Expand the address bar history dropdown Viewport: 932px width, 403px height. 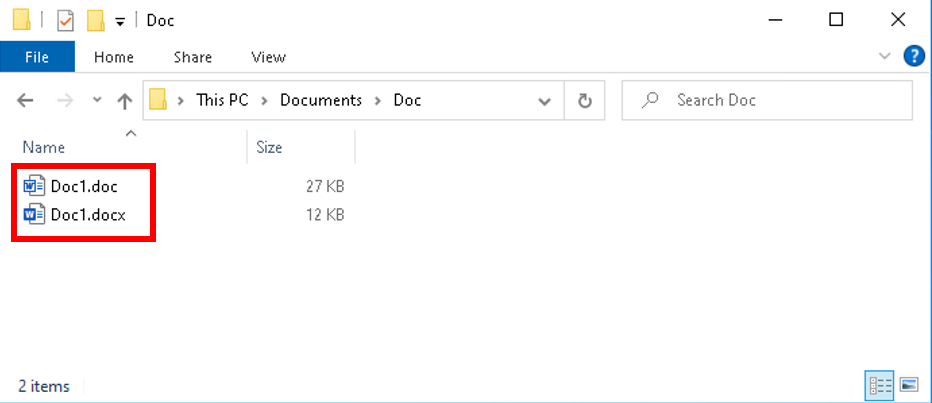pyautogui.click(x=544, y=100)
